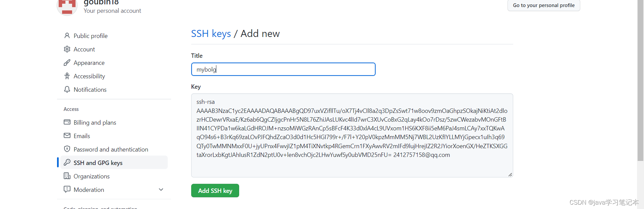Click the Appearance paintbrush icon
The image size is (644, 209).
pyautogui.click(x=67, y=62)
